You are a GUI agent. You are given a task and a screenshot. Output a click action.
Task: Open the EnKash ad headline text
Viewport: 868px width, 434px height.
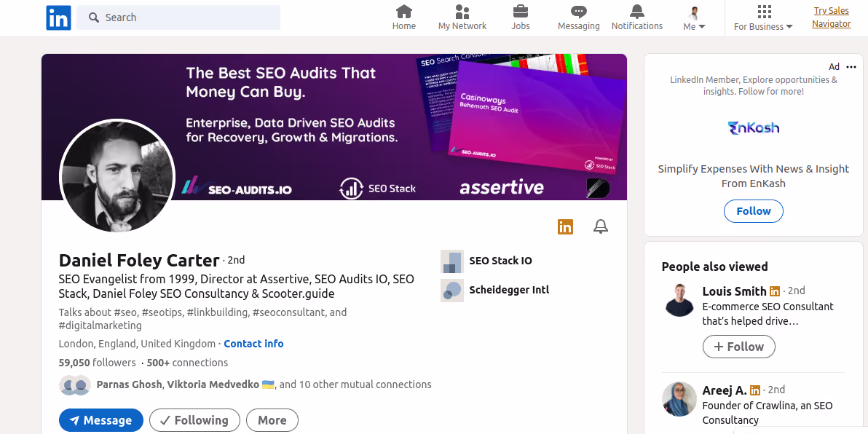coord(754,176)
